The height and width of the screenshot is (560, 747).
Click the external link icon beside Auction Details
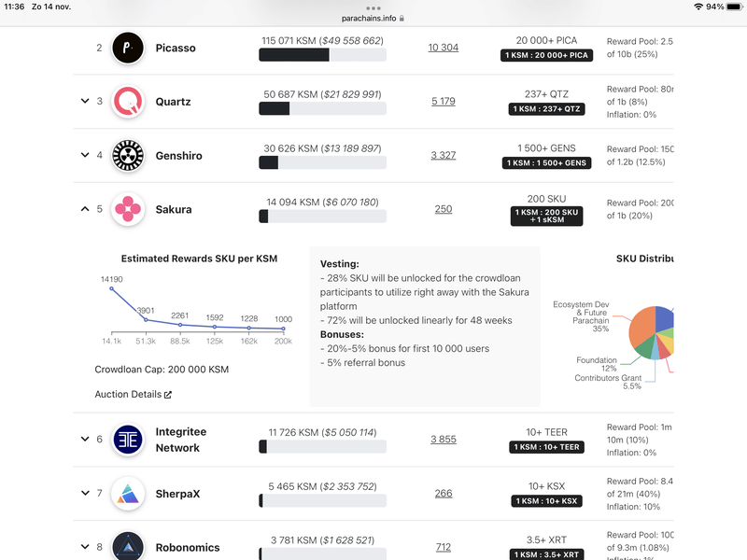(x=168, y=395)
